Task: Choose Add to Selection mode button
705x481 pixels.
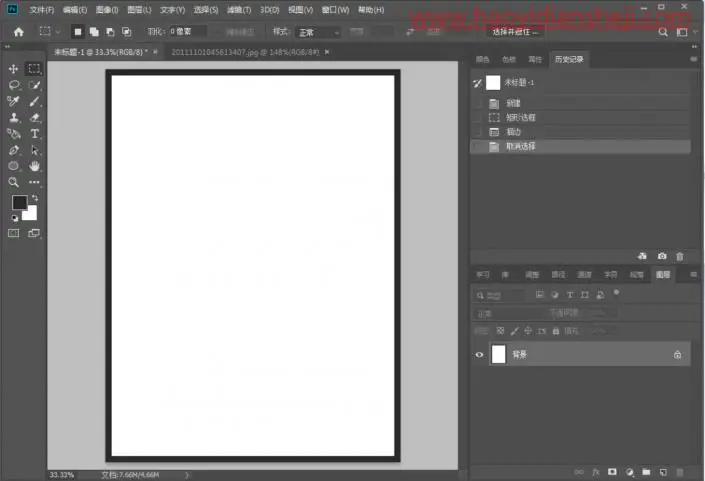Action: 94,31
